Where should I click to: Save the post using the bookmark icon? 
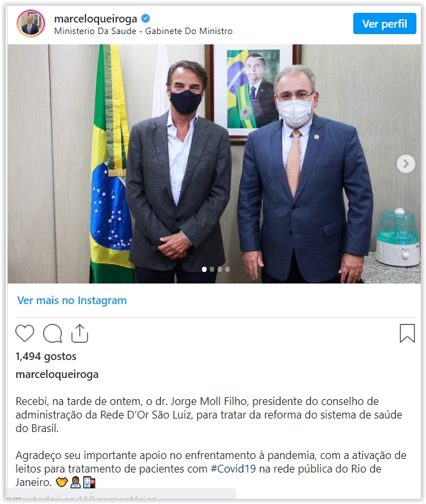click(407, 333)
